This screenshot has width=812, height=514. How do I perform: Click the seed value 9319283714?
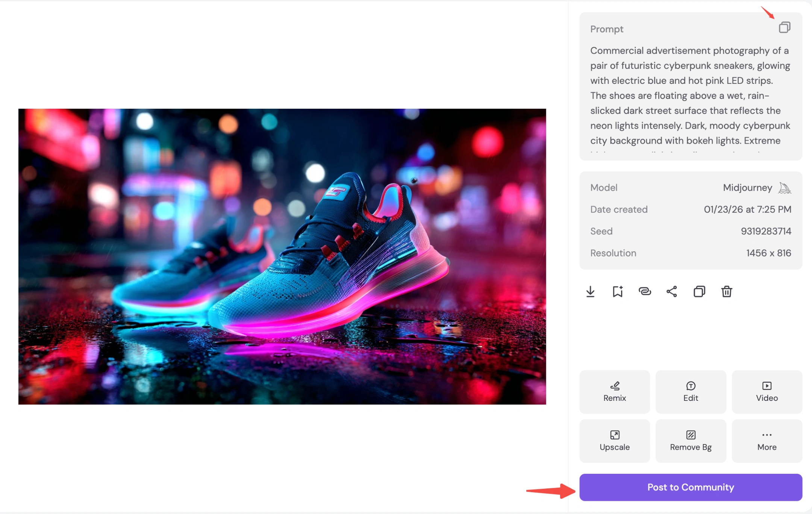click(x=766, y=231)
